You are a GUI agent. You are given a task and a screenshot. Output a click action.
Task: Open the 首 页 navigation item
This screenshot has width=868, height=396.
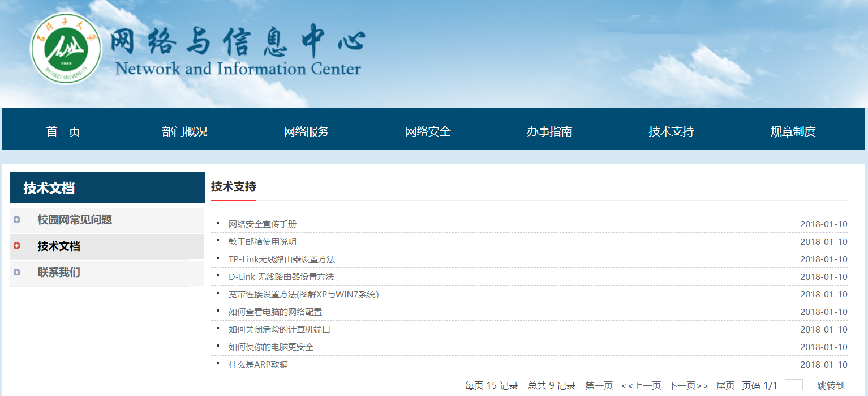click(63, 131)
